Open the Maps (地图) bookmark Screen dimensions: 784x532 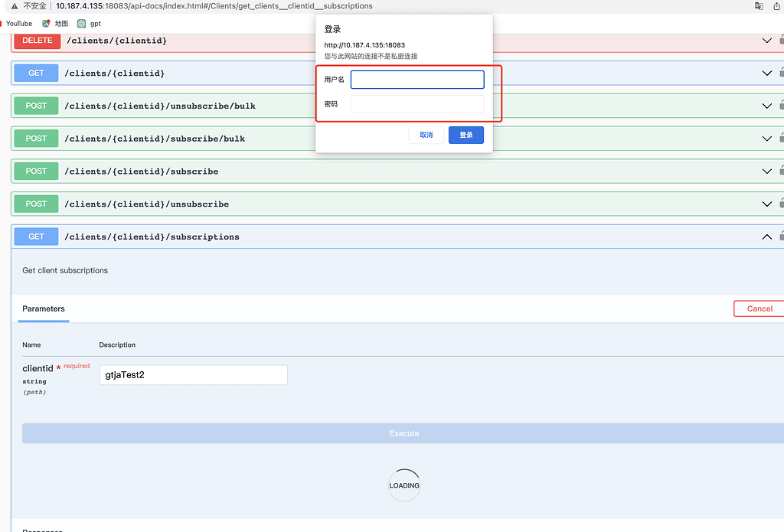[55, 24]
